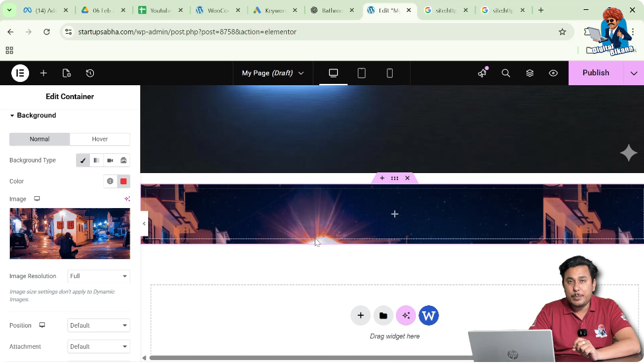Image resolution: width=644 pixels, height=364 pixels.
Task: Open the Publish options arrow
Action: click(633, 73)
